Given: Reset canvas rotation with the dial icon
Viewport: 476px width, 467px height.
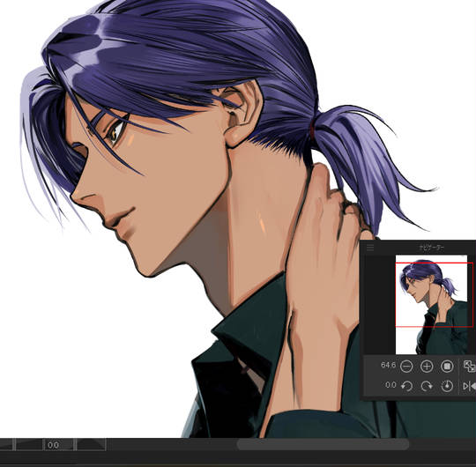Looking at the screenshot, I should click(447, 386).
